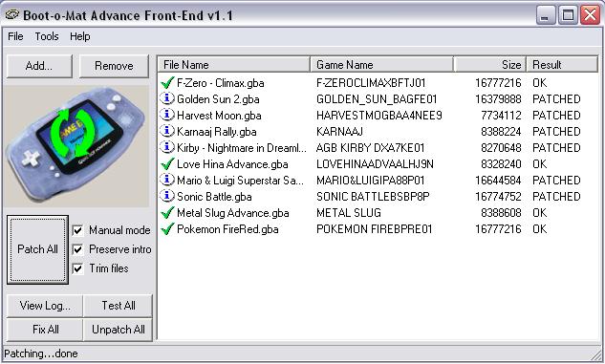The height and width of the screenshot is (364, 605).
Task: Click the Patch All button
Action: coord(37,249)
